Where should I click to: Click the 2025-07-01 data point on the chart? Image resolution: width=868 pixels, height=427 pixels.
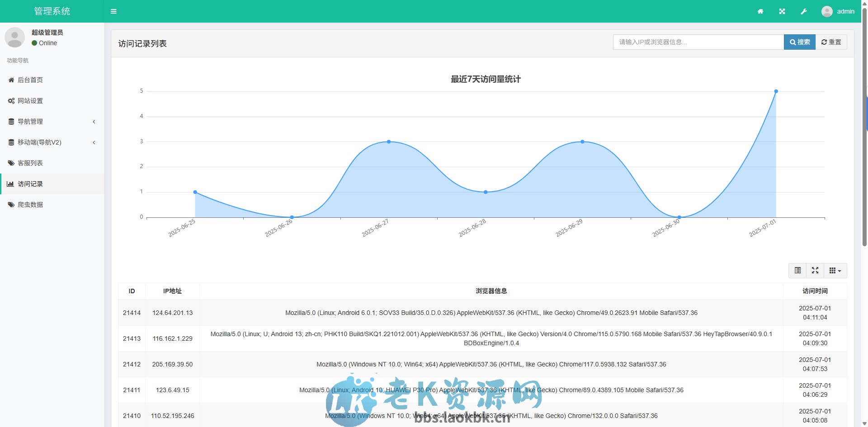pyautogui.click(x=776, y=91)
